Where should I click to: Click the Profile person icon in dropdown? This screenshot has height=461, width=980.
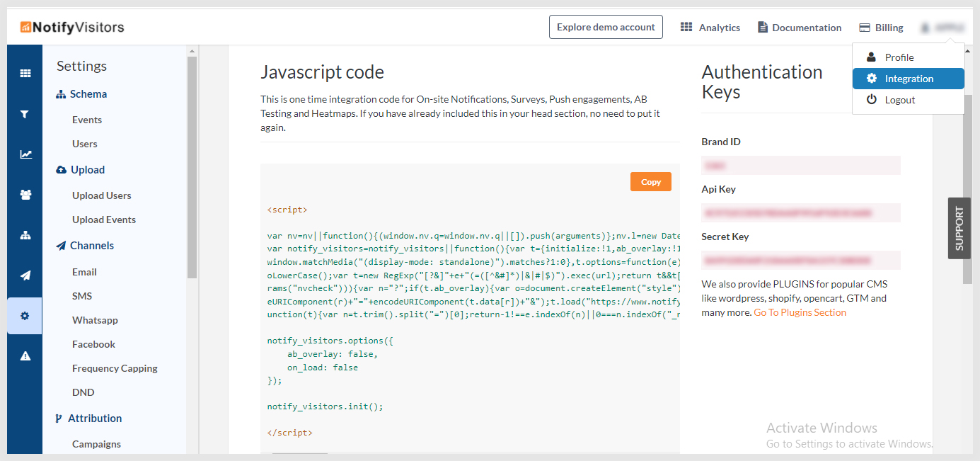point(872,57)
